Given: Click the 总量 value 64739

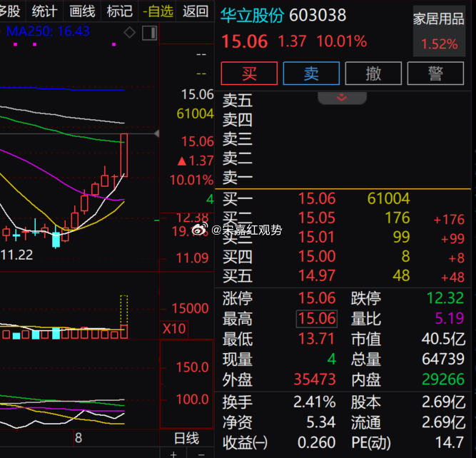Looking at the screenshot, I should tap(443, 359).
